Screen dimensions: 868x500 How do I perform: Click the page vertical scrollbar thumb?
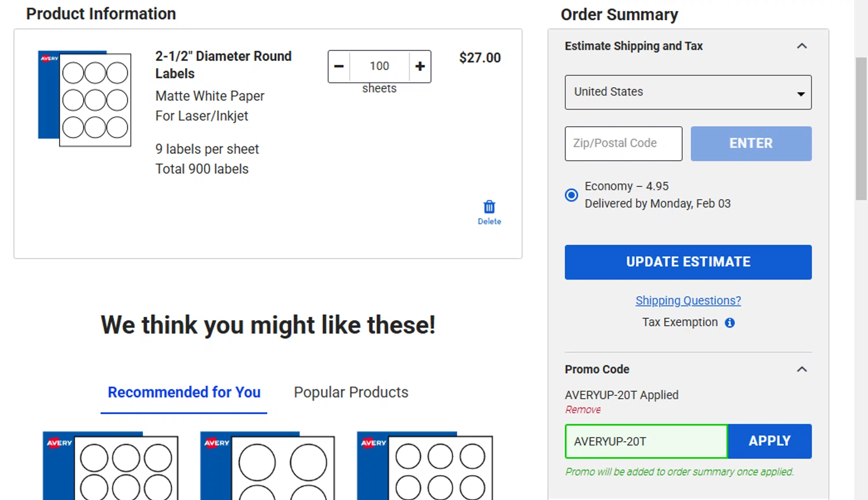click(861, 128)
